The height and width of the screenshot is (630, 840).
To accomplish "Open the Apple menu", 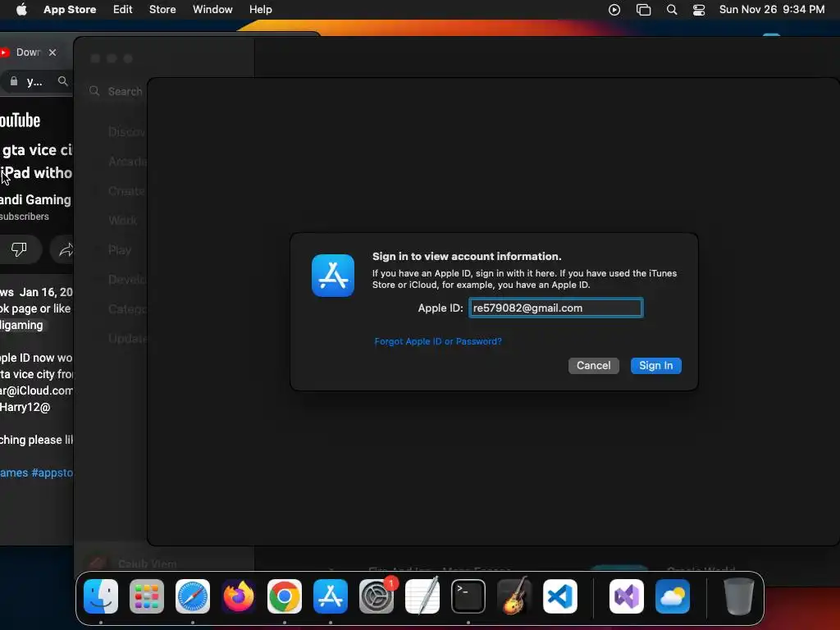I will (21, 10).
